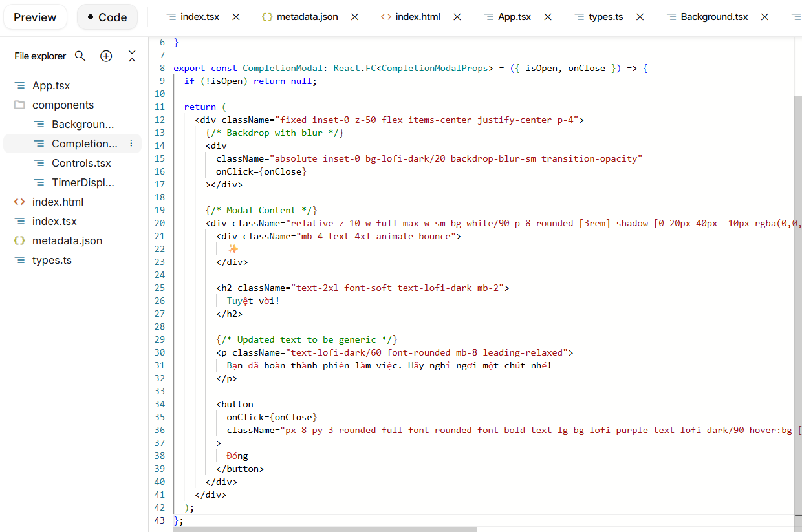Open Controls.tsx in the file tree
The image size is (802, 532).
pyautogui.click(x=81, y=163)
